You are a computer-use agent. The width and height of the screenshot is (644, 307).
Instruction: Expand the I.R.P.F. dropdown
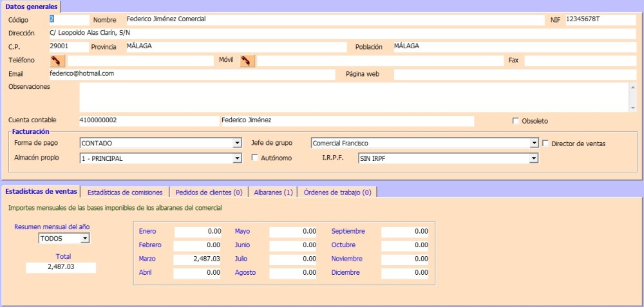click(533, 158)
